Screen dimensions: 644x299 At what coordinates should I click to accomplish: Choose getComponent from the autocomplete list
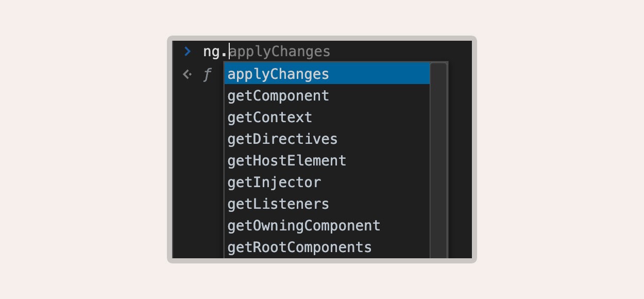pyautogui.click(x=327, y=95)
